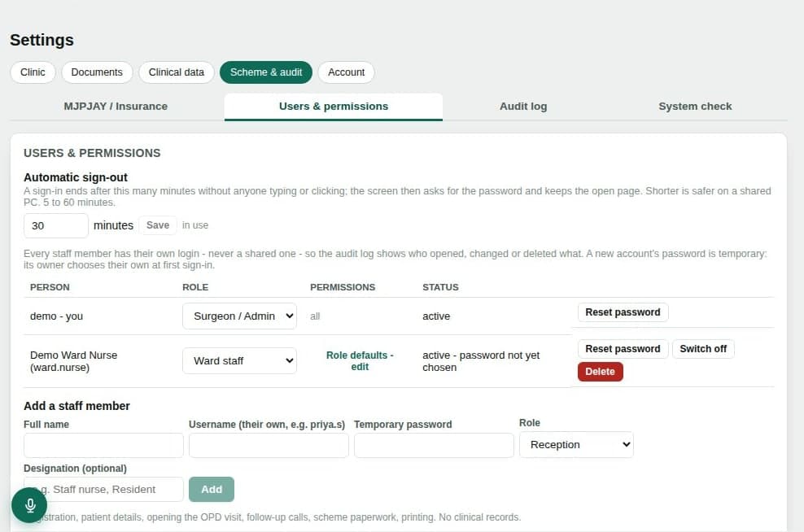Image resolution: width=804 pixels, height=532 pixels.
Task: Click the 'USERS & PERMISSIONS' card title
Action: [x=92, y=153]
